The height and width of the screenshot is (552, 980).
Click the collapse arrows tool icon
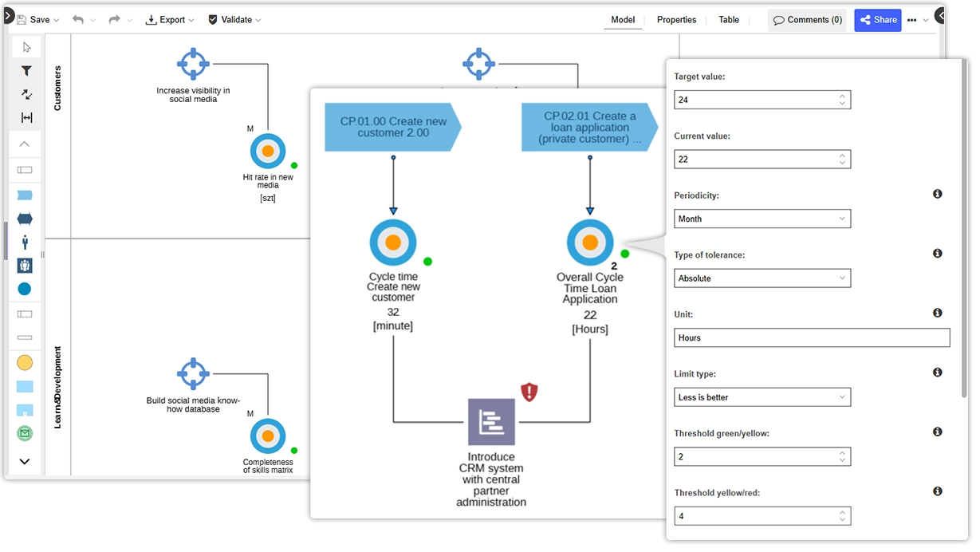click(x=26, y=94)
